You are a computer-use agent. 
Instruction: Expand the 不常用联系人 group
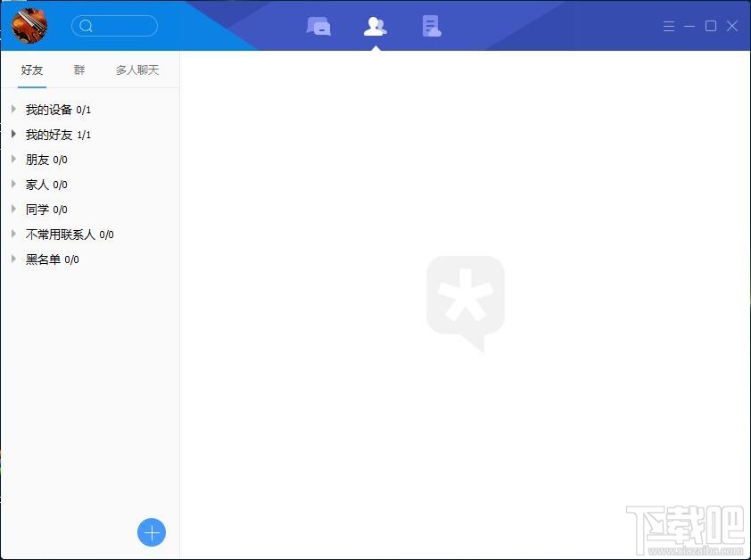pos(13,235)
